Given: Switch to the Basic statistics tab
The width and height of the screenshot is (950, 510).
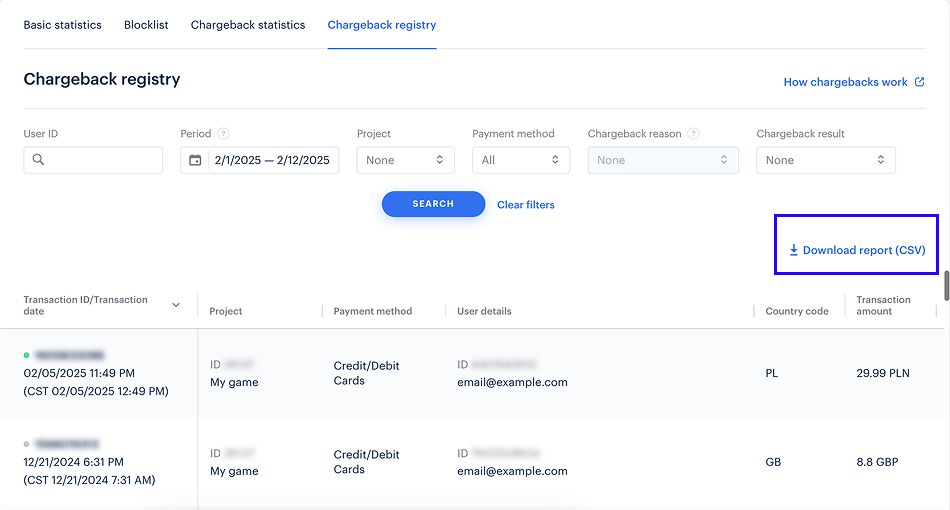Looking at the screenshot, I should (63, 25).
